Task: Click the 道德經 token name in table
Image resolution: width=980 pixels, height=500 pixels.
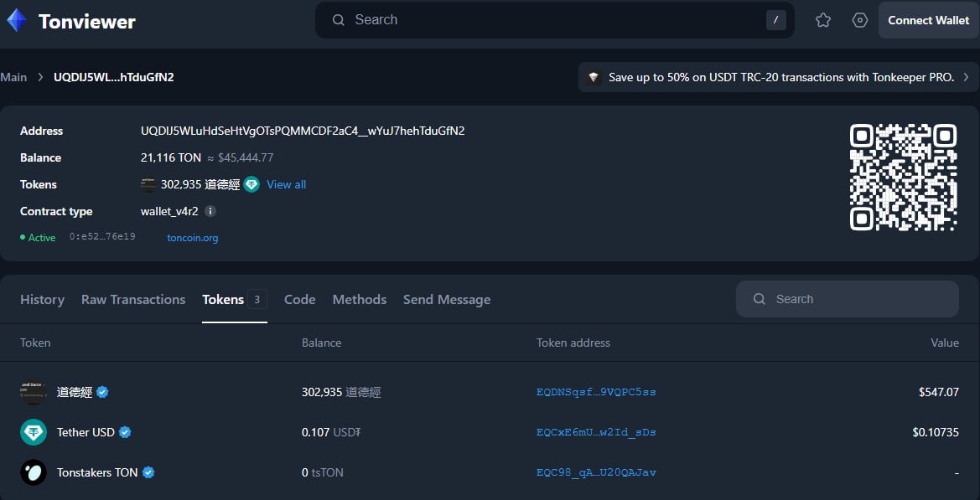Action: [x=75, y=392]
